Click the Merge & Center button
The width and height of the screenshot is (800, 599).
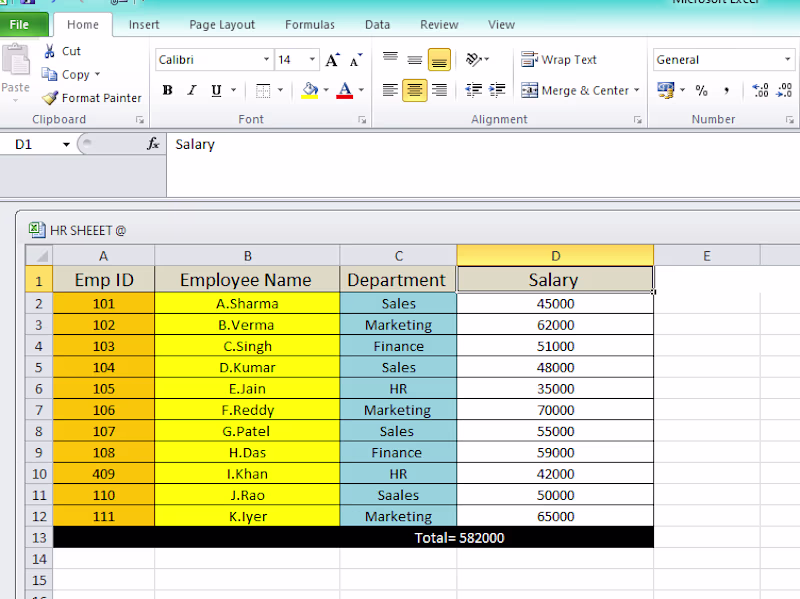575,90
